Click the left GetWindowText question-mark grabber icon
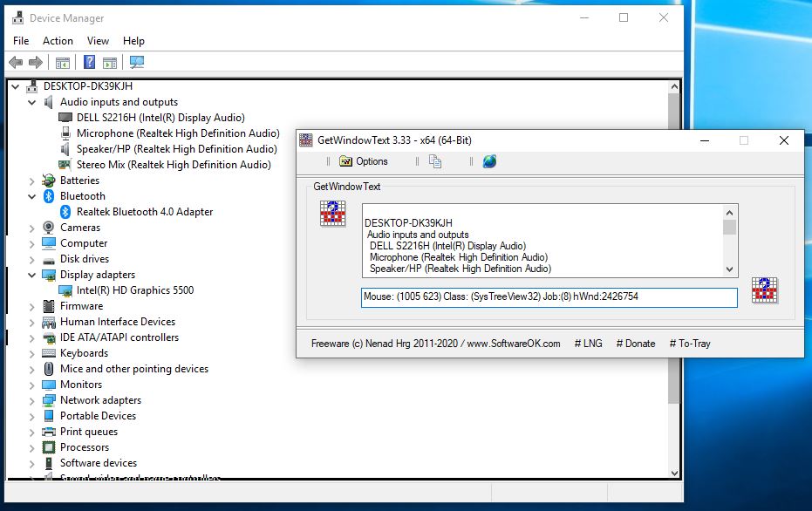The height and width of the screenshot is (511, 812). point(332,214)
